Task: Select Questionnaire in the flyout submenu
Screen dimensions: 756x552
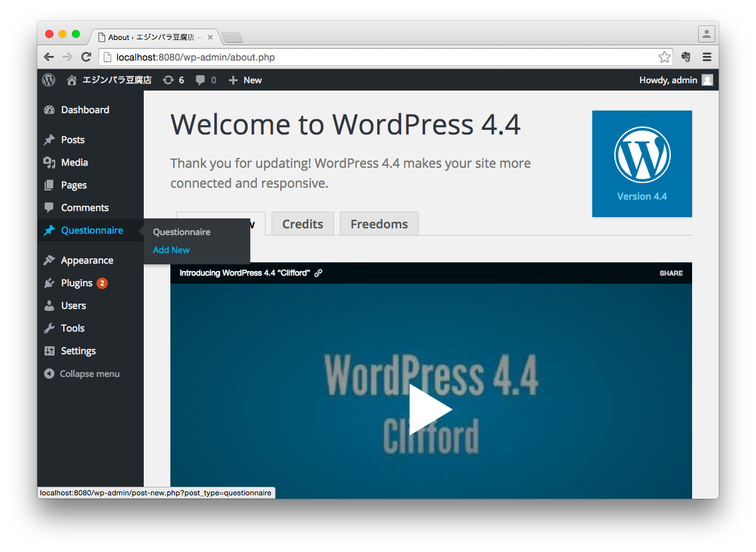Action: pyautogui.click(x=182, y=232)
